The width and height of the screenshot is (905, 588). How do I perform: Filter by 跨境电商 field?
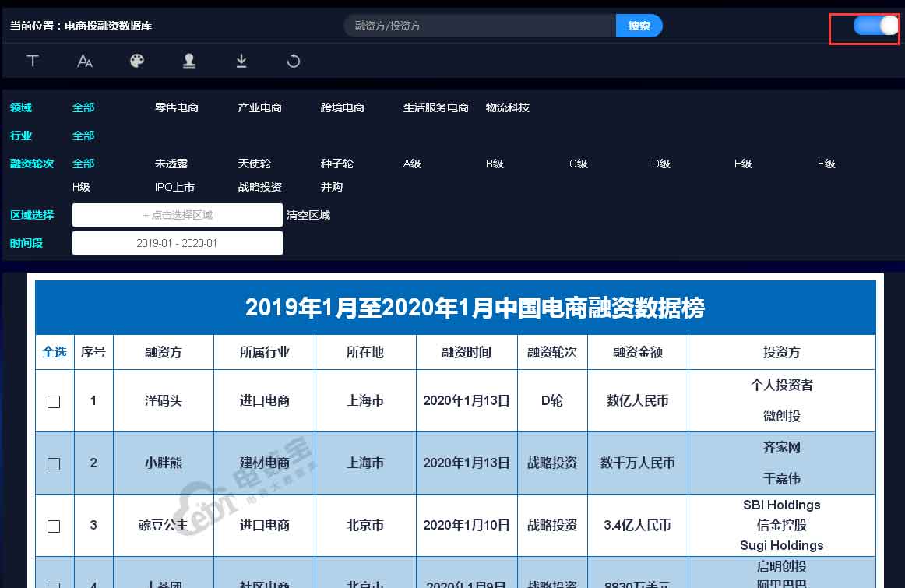pyautogui.click(x=342, y=107)
